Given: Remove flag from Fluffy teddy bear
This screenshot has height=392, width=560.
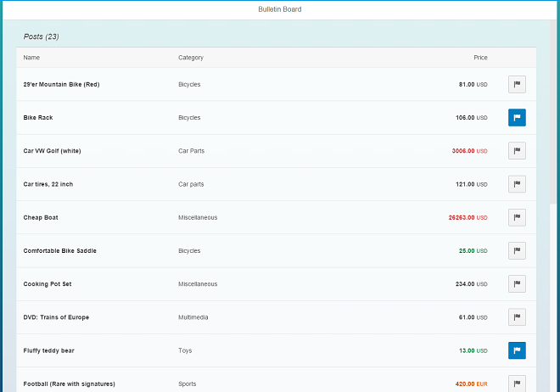Looking at the screenshot, I should pyautogui.click(x=517, y=350).
